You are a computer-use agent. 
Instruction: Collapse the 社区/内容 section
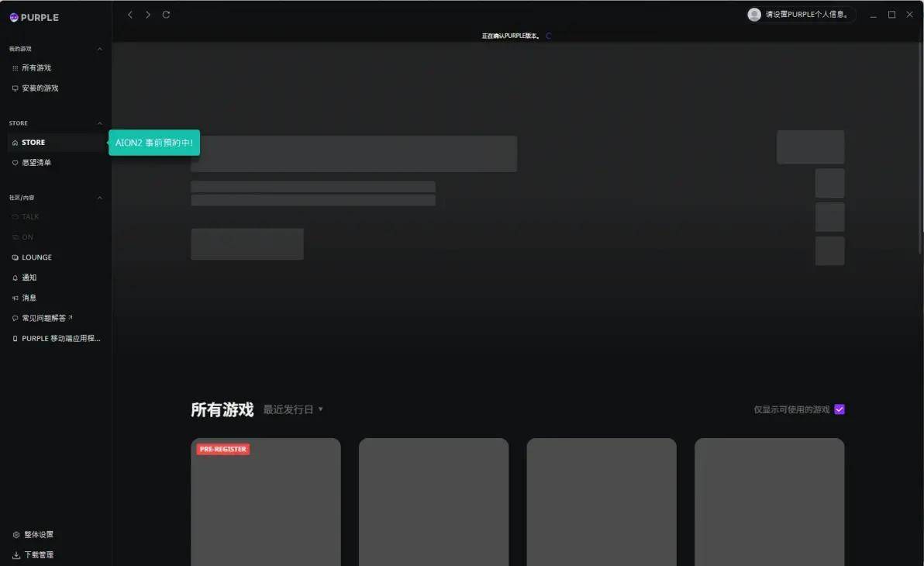click(x=99, y=198)
